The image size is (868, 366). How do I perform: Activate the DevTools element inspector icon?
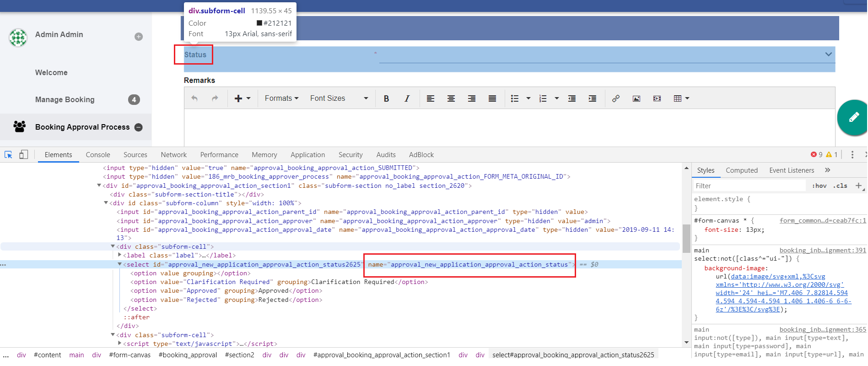(x=8, y=155)
